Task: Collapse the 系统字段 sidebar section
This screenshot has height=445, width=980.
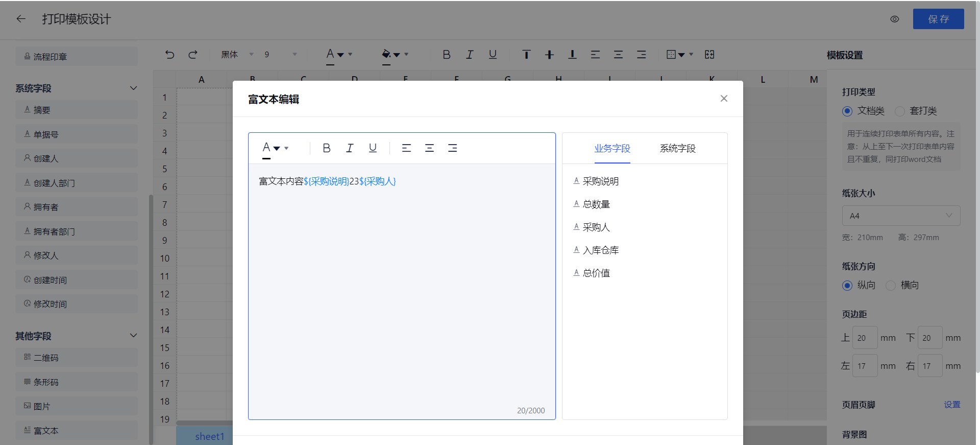Action: click(x=134, y=88)
